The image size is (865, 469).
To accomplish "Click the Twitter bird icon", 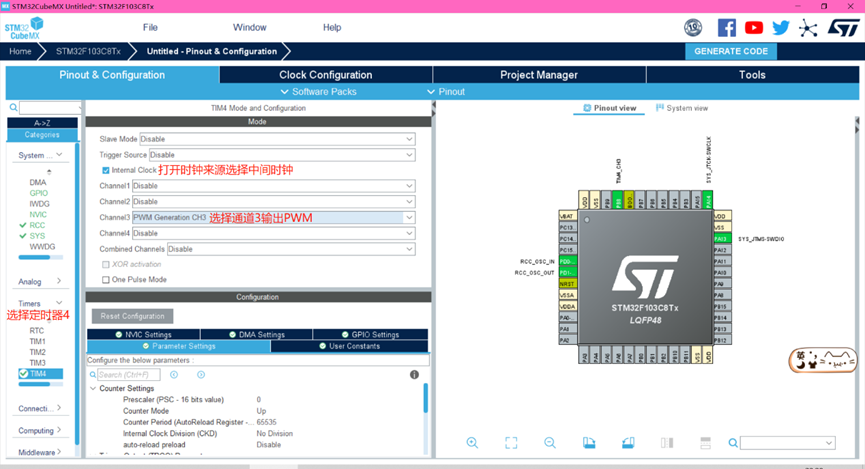I will tap(781, 28).
